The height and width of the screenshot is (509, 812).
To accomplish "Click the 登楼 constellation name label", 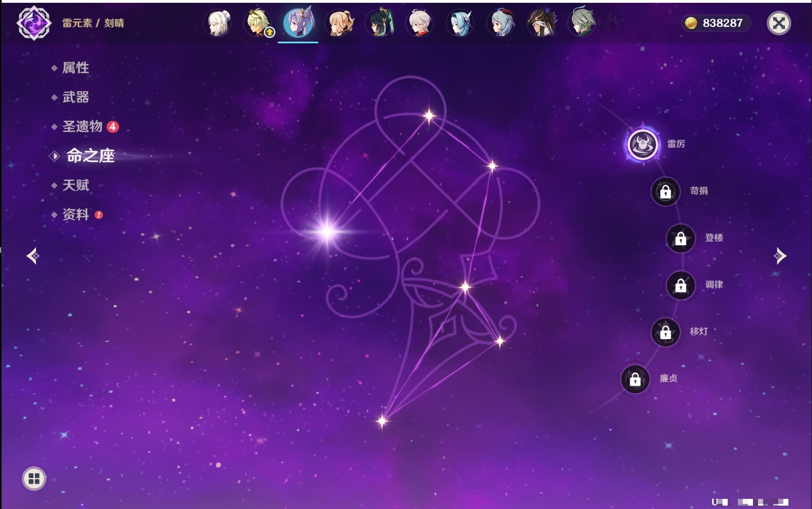I will (714, 237).
